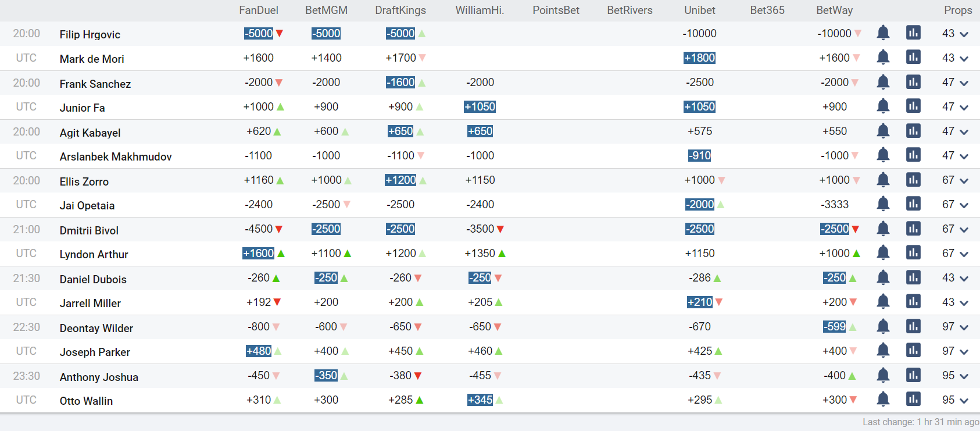980x431 pixels.
Task: Click BetMGM -350 odds for Anthony Joshua
Action: tap(326, 375)
